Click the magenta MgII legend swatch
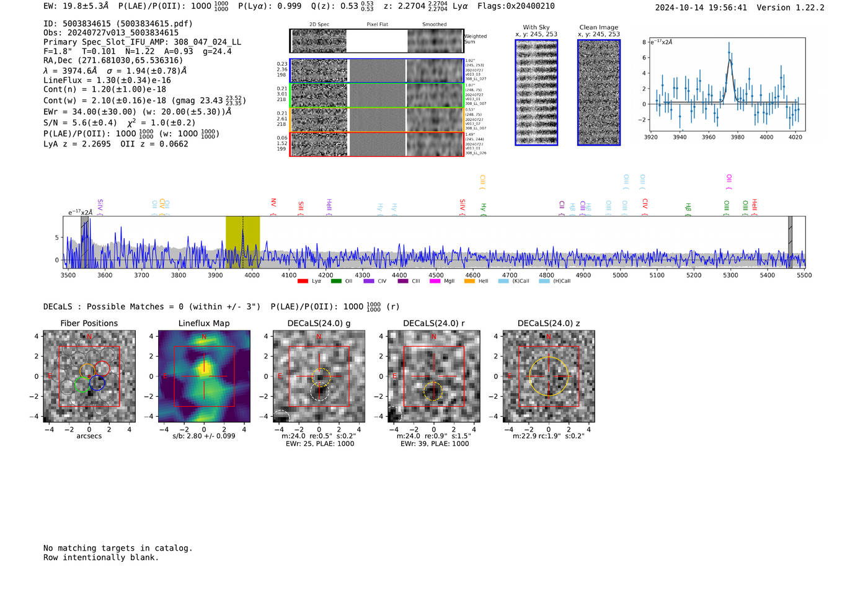 435,282
